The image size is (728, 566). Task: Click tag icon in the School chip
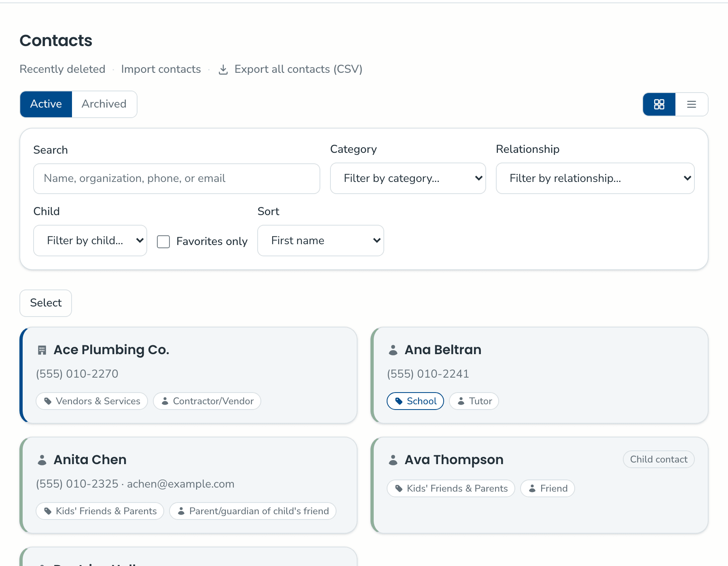(399, 401)
